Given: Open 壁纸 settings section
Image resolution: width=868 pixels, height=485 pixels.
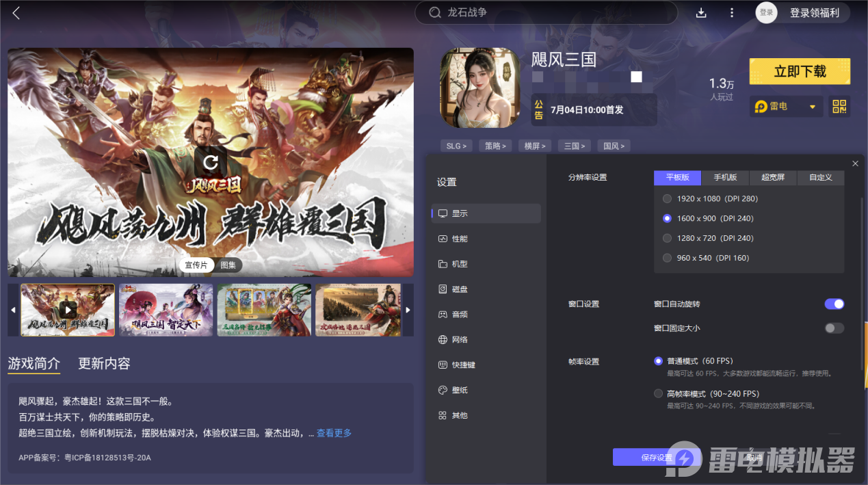Looking at the screenshot, I should [486, 390].
